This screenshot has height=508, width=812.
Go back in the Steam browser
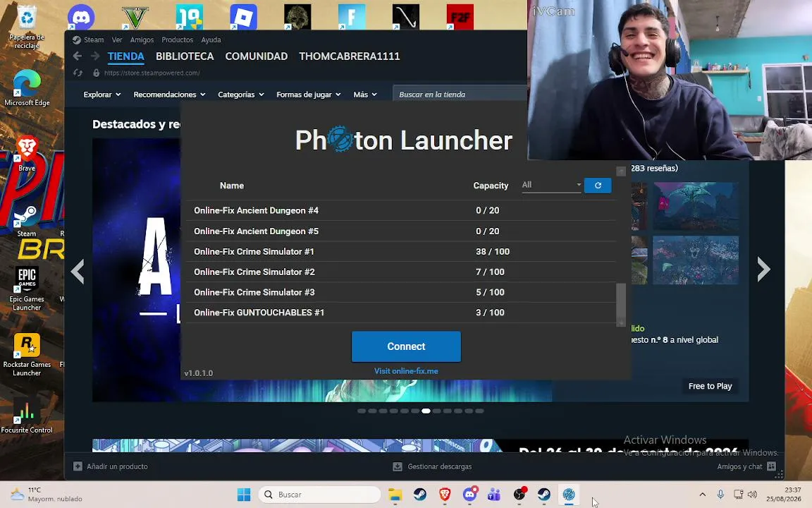pos(77,56)
